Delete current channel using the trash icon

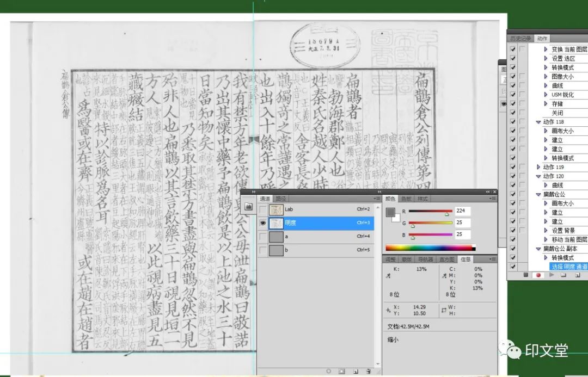click(x=369, y=370)
